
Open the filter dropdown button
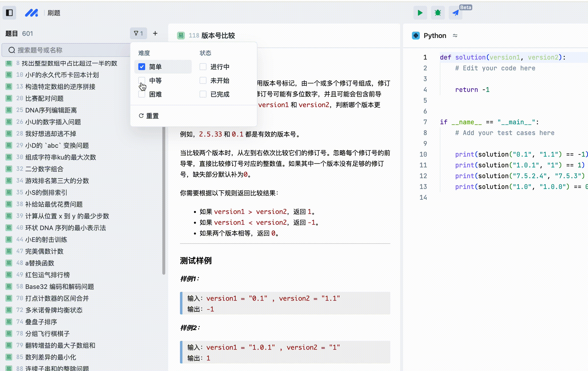click(139, 34)
